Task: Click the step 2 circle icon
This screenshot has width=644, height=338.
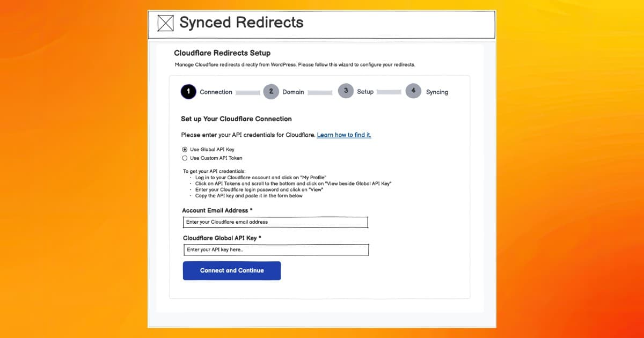Action: point(271,92)
